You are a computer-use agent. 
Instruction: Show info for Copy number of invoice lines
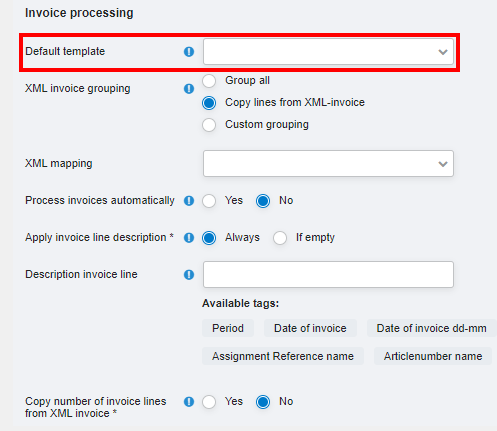pos(189,402)
